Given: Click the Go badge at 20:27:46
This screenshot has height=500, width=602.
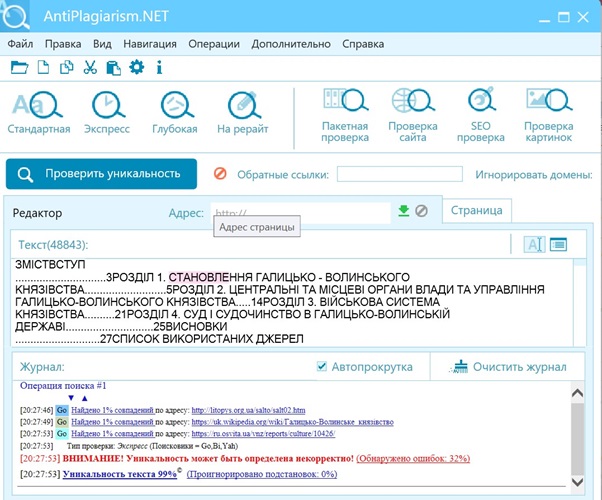Looking at the screenshot, I should 62,410.
